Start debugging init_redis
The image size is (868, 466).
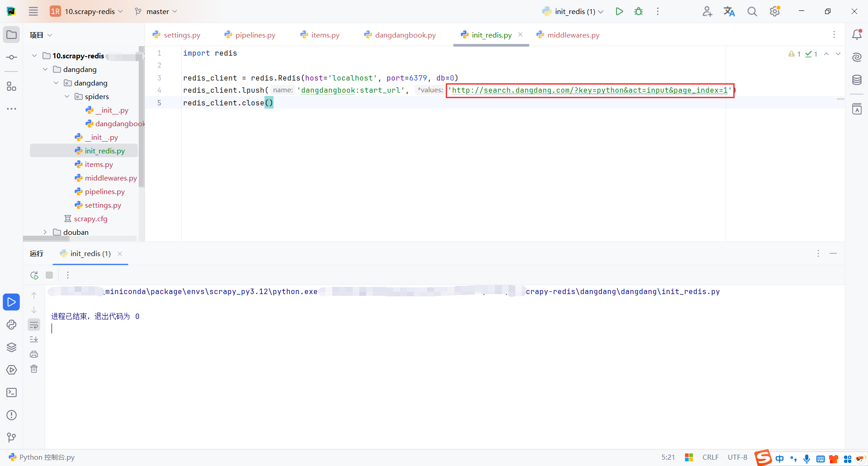tap(638, 11)
